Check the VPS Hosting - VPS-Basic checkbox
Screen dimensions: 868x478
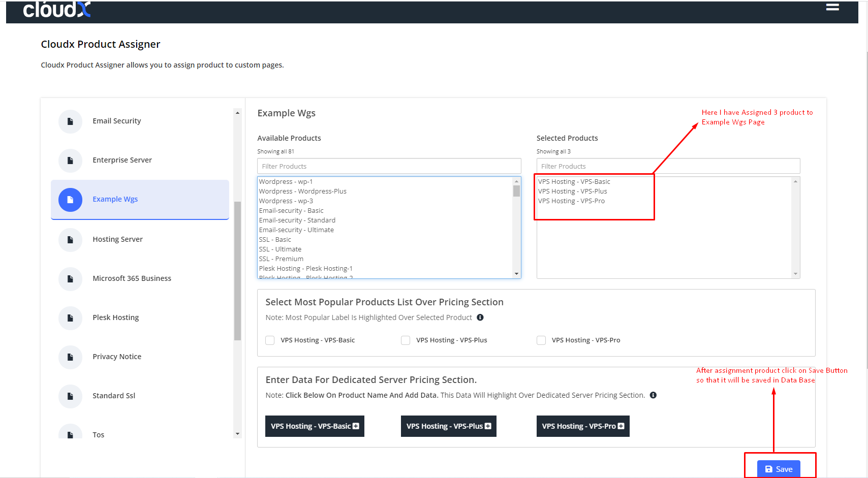(x=270, y=340)
